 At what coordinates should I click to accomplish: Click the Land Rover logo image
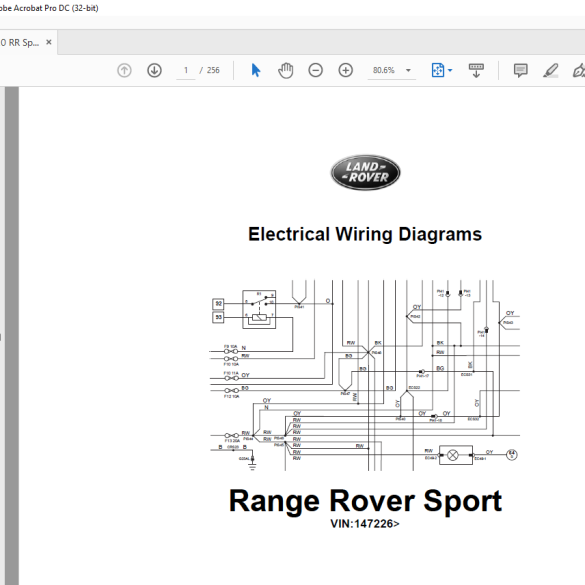(366, 172)
